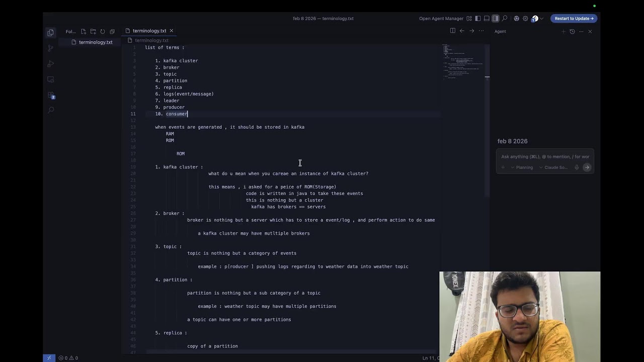Navigate back with the left arrow
This screenshot has width=644, height=362.
(462, 31)
